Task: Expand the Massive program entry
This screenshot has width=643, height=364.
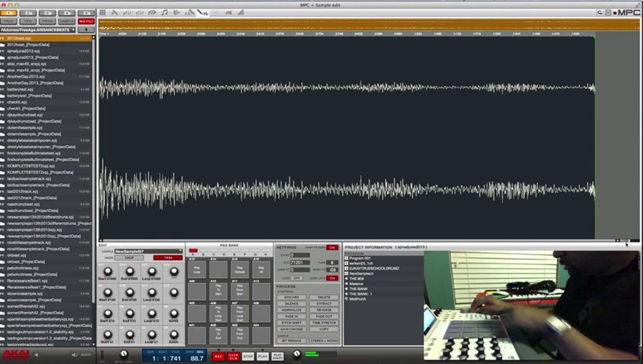Action: (356, 284)
